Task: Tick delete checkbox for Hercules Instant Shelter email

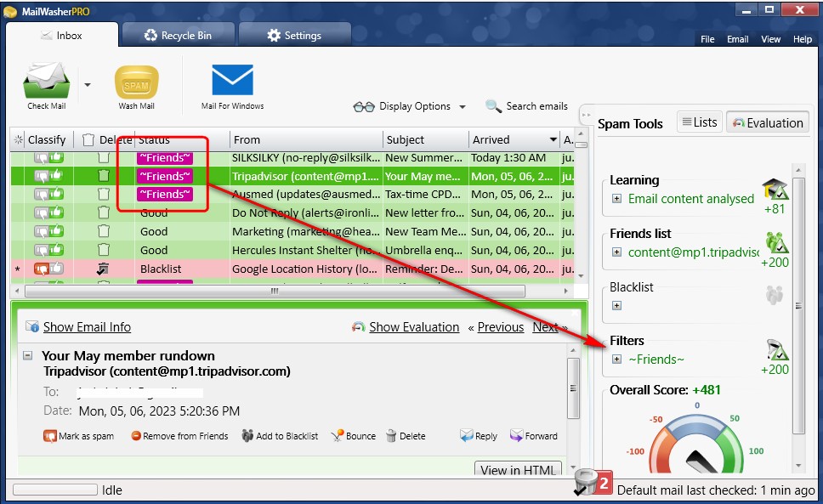Action: 104,250
